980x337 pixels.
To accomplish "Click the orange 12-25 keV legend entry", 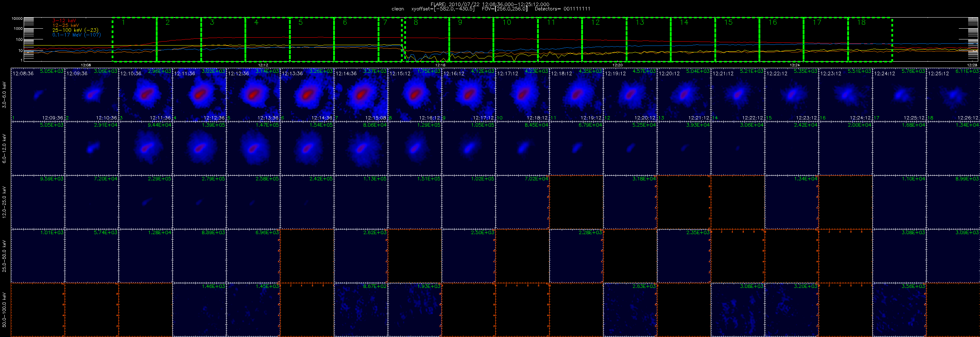I will point(66,25).
